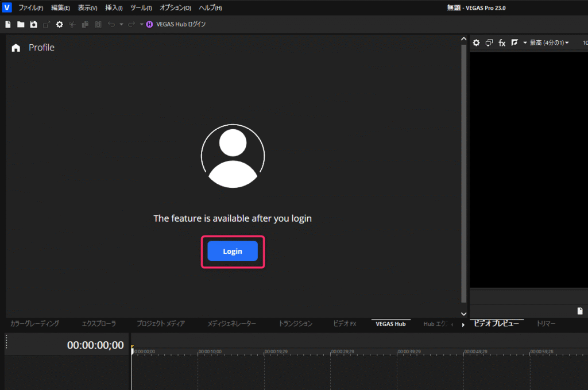This screenshot has height=390, width=588.
Task: Open the ファイル menu
Action: [x=30, y=8]
